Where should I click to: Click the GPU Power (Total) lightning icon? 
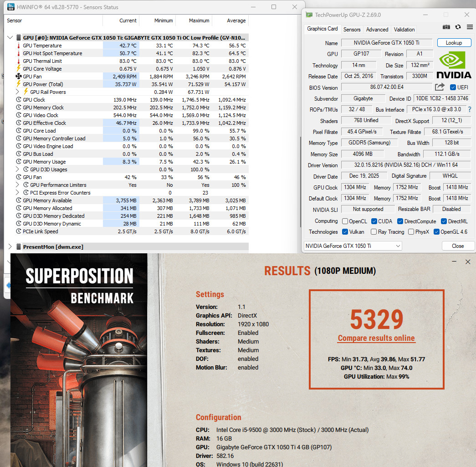[x=19, y=83]
